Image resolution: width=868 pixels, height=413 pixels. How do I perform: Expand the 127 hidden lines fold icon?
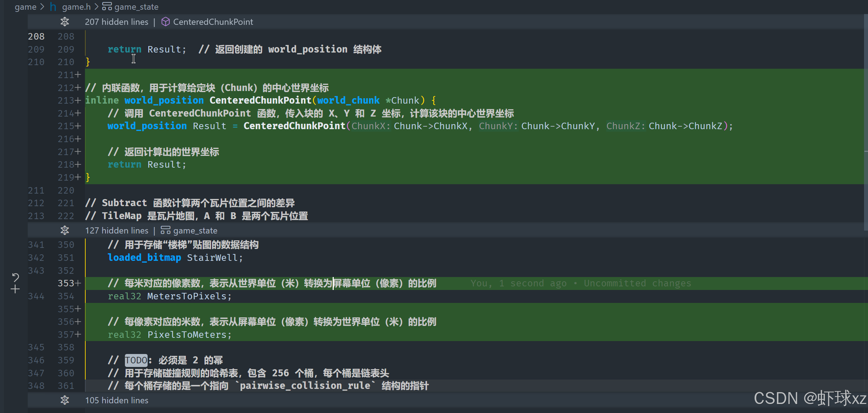(65, 230)
